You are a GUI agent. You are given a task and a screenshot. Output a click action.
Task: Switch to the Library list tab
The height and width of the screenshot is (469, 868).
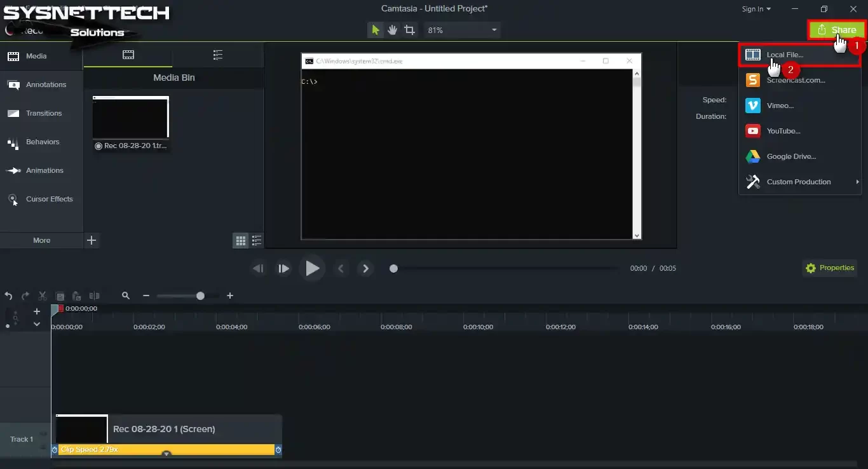(218, 55)
